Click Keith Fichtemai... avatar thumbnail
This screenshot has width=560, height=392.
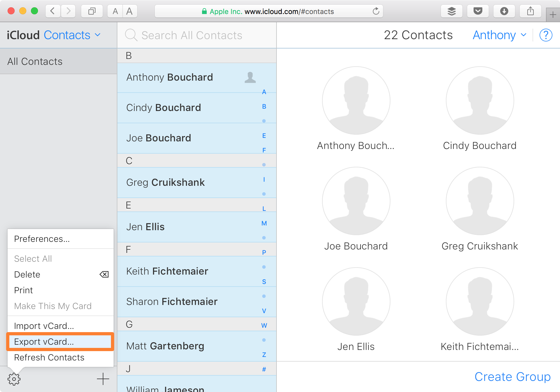click(x=480, y=301)
